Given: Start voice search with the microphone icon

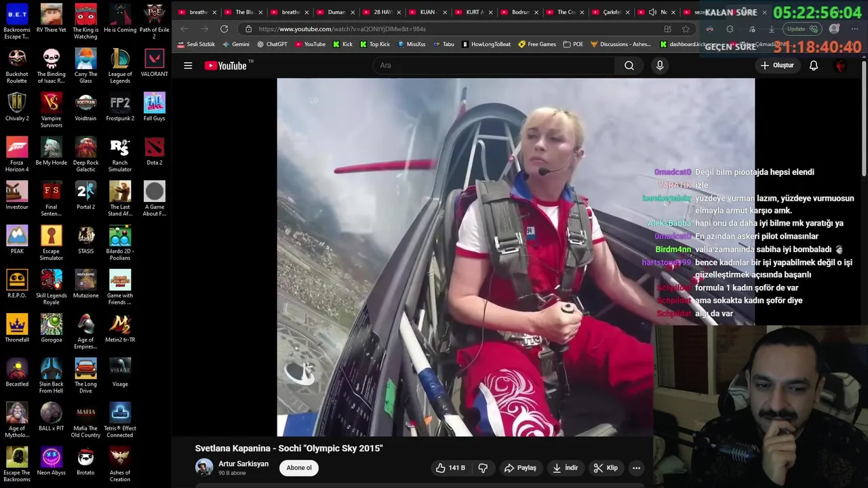Looking at the screenshot, I should [660, 66].
